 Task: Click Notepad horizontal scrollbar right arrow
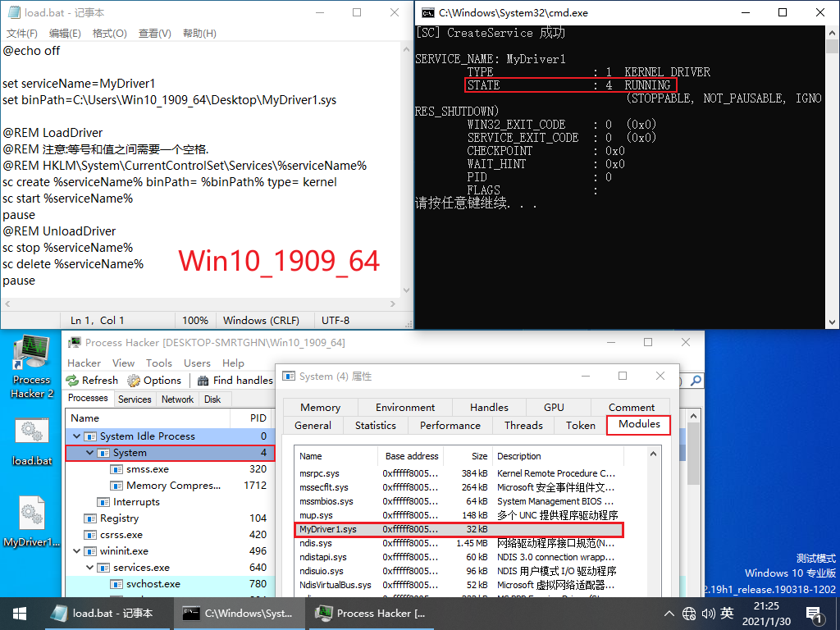pyautogui.click(x=393, y=304)
